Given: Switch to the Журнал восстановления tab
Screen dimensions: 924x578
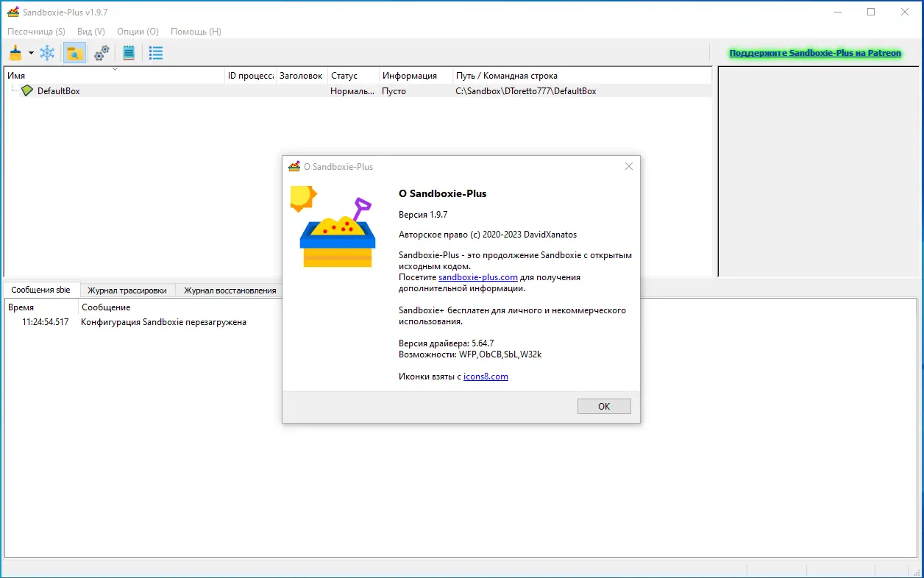Looking at the screenshot, I should pos(230,290).
